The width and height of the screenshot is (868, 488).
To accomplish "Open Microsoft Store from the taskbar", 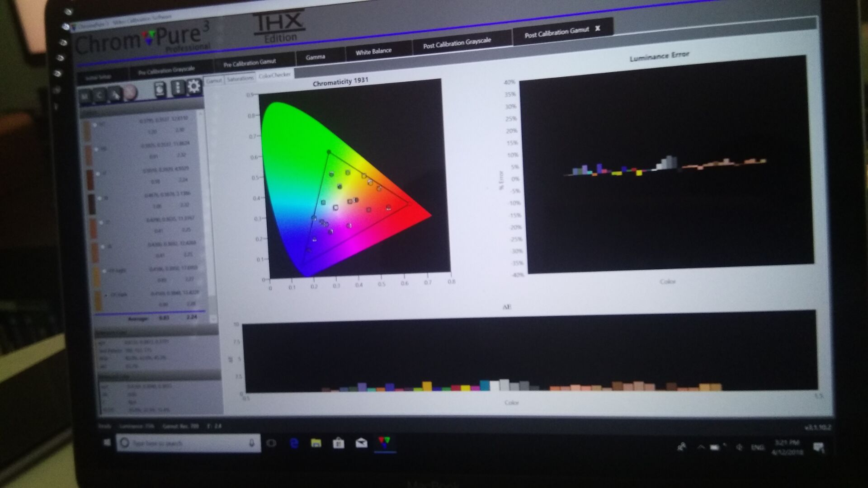I will pos(339,443).
